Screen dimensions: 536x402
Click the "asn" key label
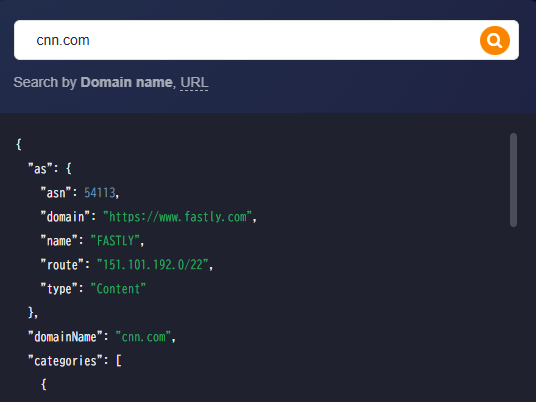(x=56, y=193)
